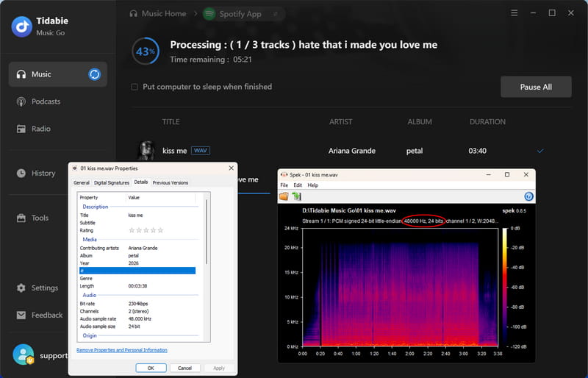Close the kiss me.wav Properties dialog
Screen dimensions: 588x378
tap(231, 168)
